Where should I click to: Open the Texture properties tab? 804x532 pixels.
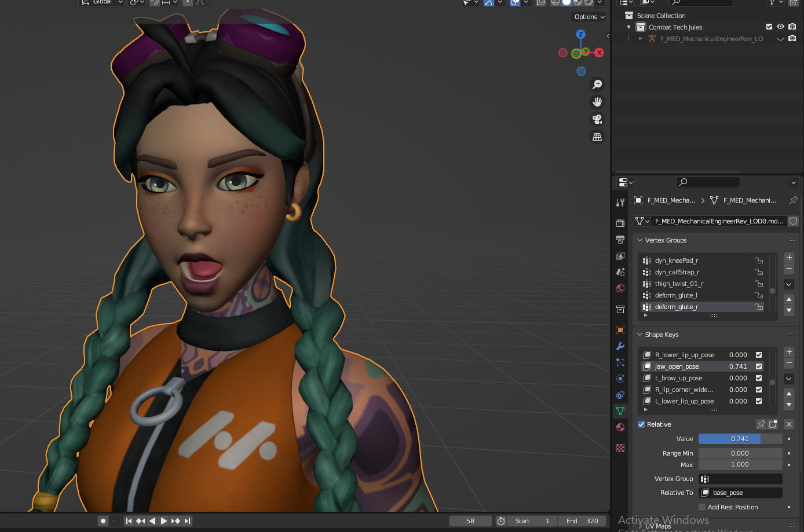pos(620,448)
